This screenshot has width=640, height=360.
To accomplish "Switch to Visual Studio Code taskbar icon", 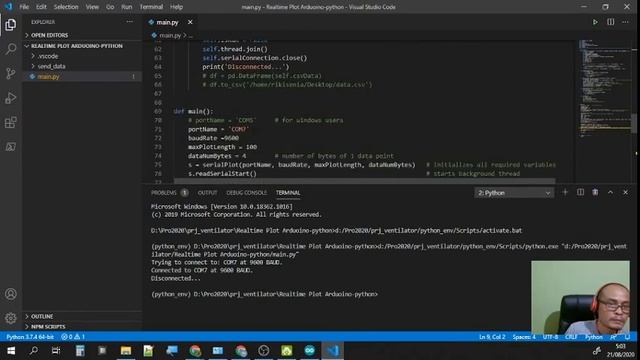I will click(x=333, y=351).
